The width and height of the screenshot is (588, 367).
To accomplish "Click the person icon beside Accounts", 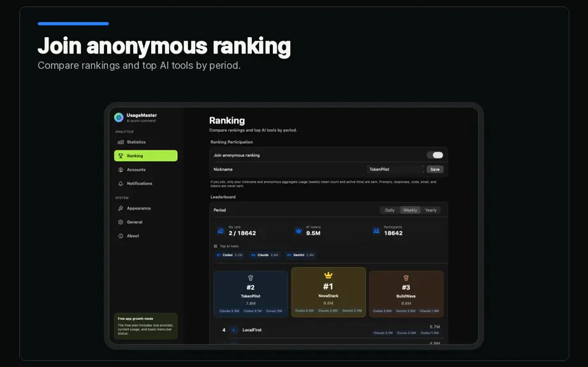I will pyautogui.click(x=121, y=169).
